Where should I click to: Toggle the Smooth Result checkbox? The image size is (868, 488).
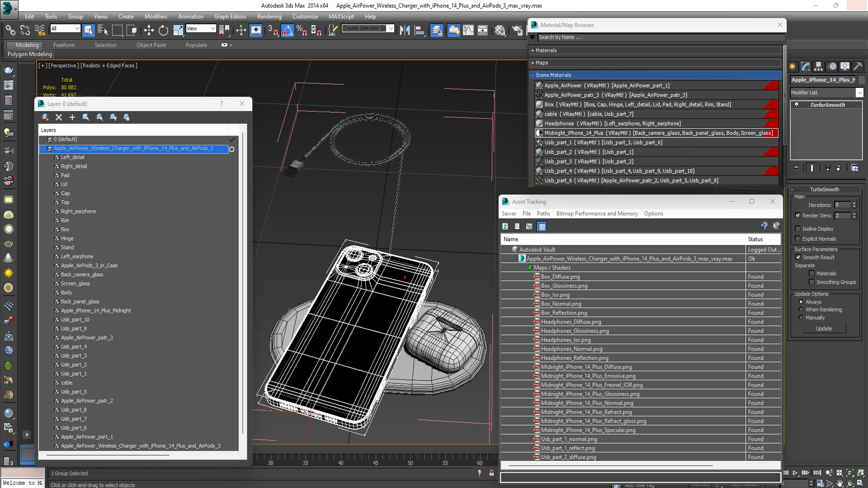click(798, 257)
